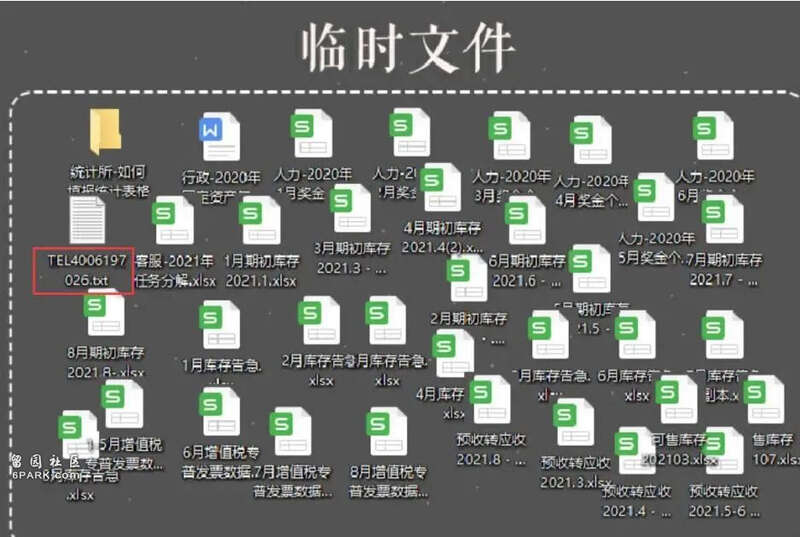Viewport: 800px width, 537px height.
Task: Select the 1月期初库存 2021.1.xlsx icon
Action: (x=260, y=220)
